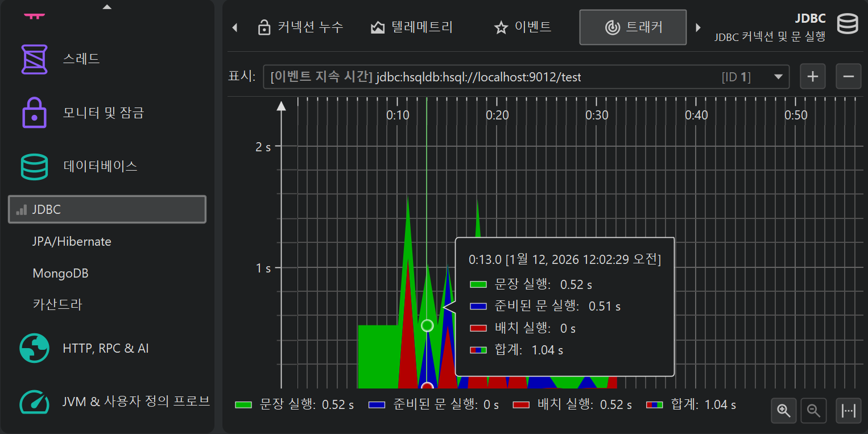
Task: Click the 0:20 time axis label
Action: (497, 115)
